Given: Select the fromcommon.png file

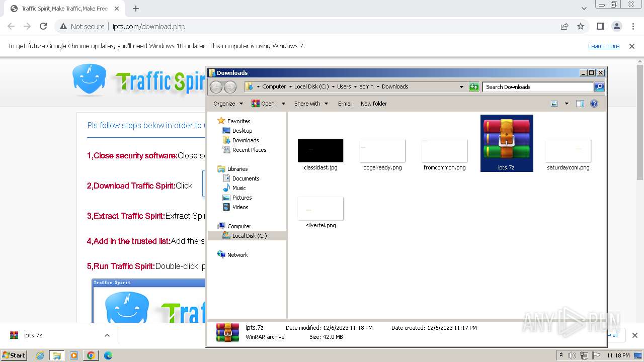Looking at the screenshot, I should [444, 155].
